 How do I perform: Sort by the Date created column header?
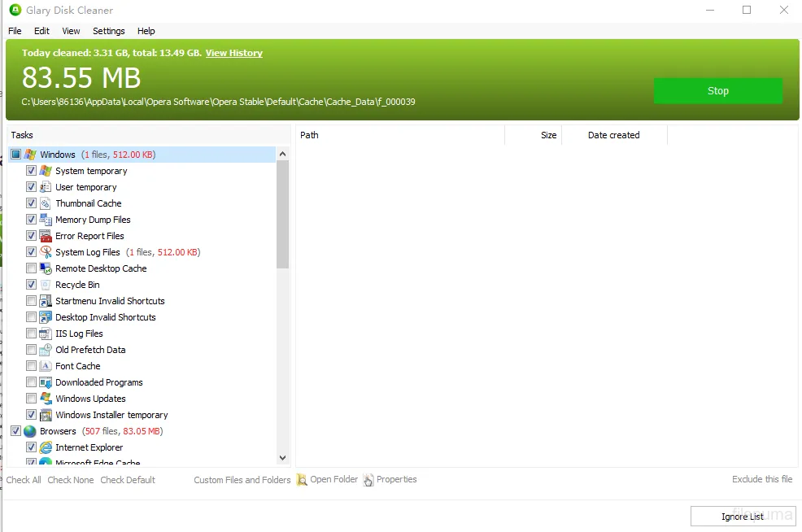tap(614, 135)
